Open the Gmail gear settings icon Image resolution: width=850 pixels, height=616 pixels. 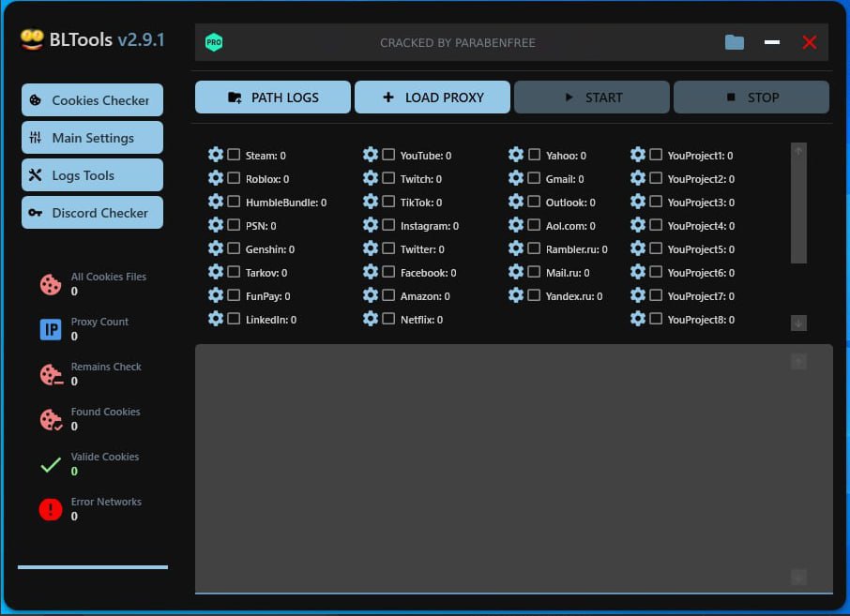[x=516, y=178]
